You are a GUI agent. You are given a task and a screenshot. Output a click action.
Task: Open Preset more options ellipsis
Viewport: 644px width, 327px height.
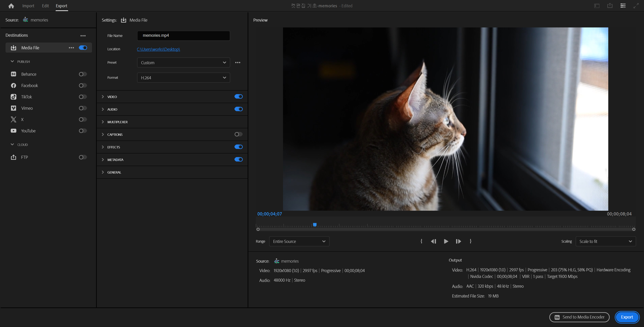(238, 62)
